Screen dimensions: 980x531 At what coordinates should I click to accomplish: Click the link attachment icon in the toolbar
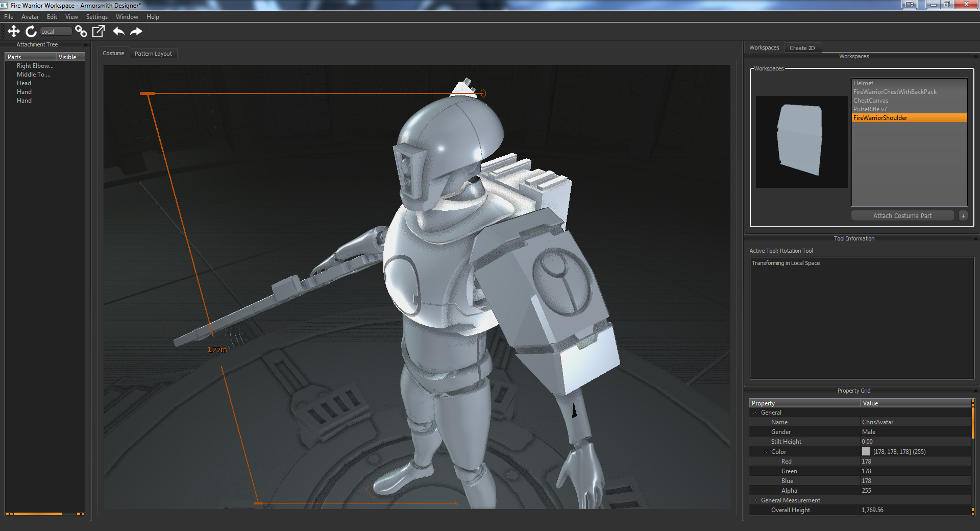tap(81, 31)
